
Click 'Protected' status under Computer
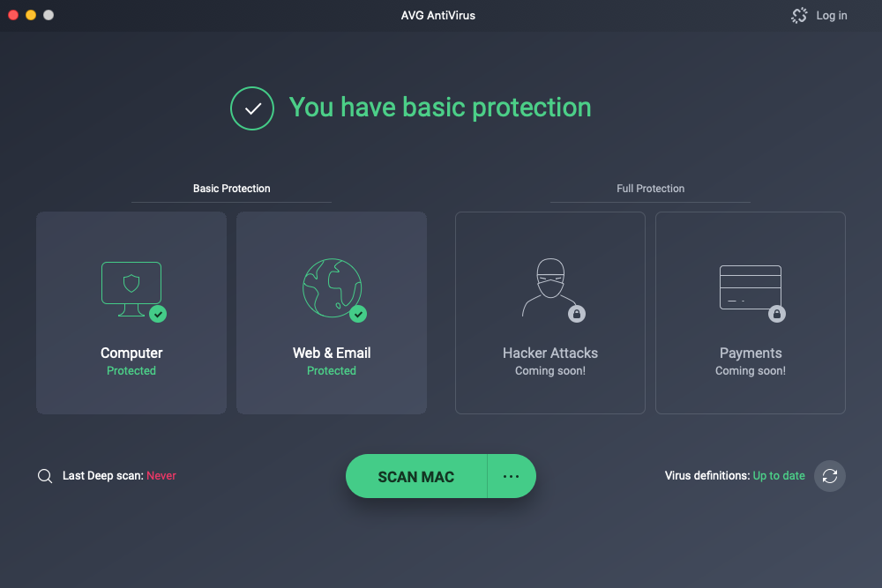tap(131, 370)
